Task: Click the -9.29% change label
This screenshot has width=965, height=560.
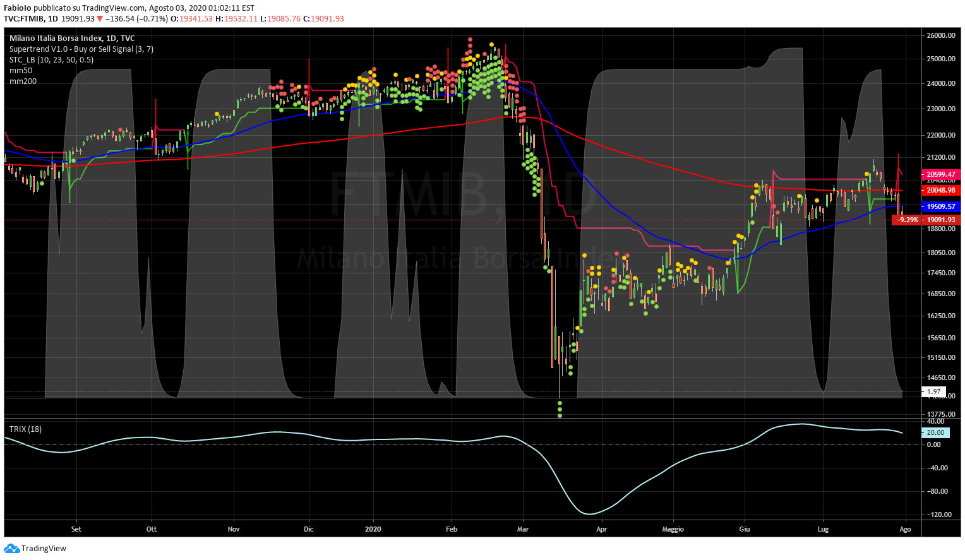Action: (907, 220)
